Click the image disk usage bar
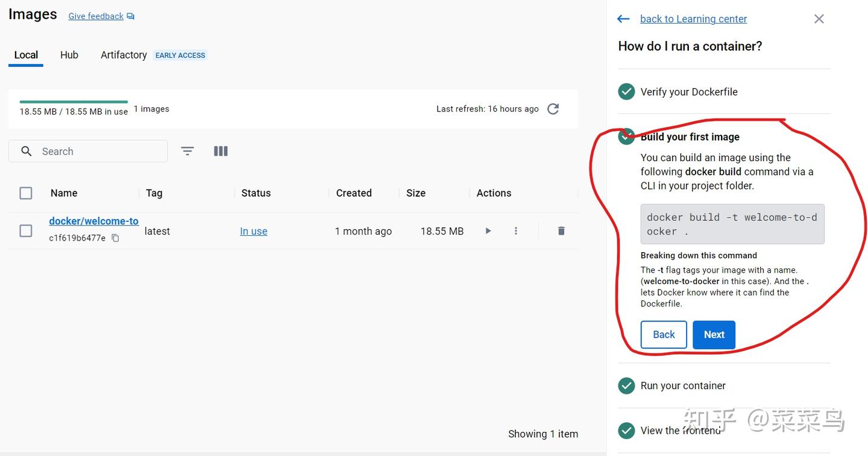 74,102
